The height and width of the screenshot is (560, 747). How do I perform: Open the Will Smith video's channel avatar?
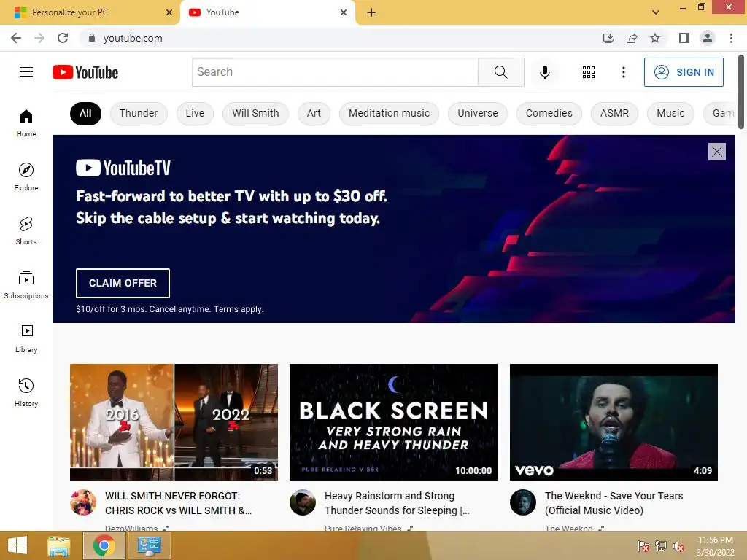click(83, 502)
